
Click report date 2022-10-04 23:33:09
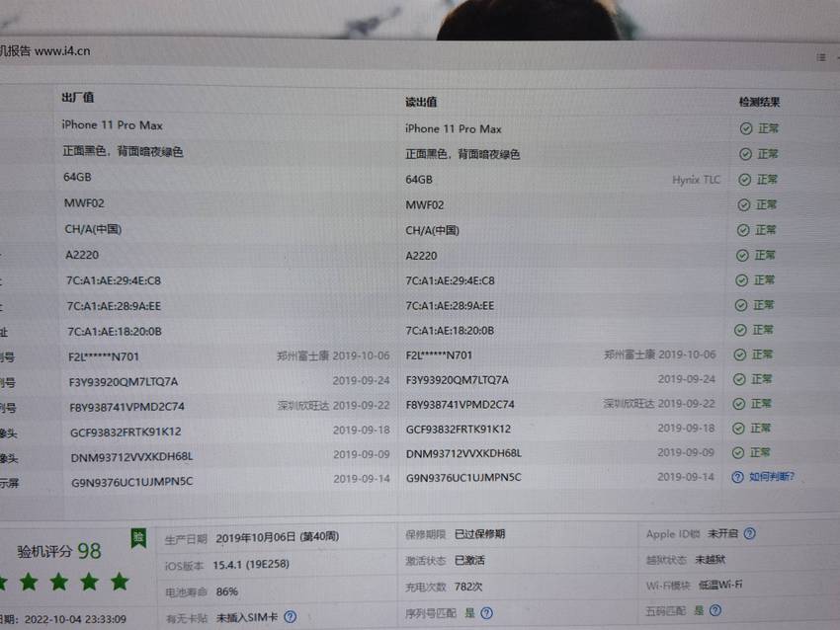pos(75,619)
